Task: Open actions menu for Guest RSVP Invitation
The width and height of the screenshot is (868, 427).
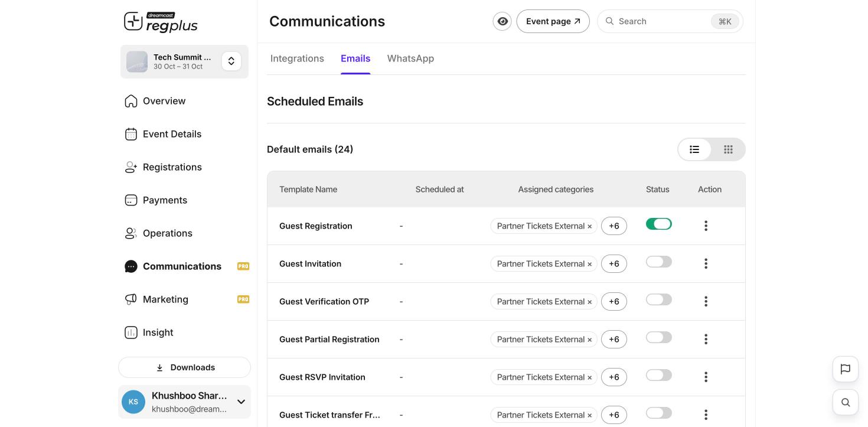Action: (x=706, y=377)
